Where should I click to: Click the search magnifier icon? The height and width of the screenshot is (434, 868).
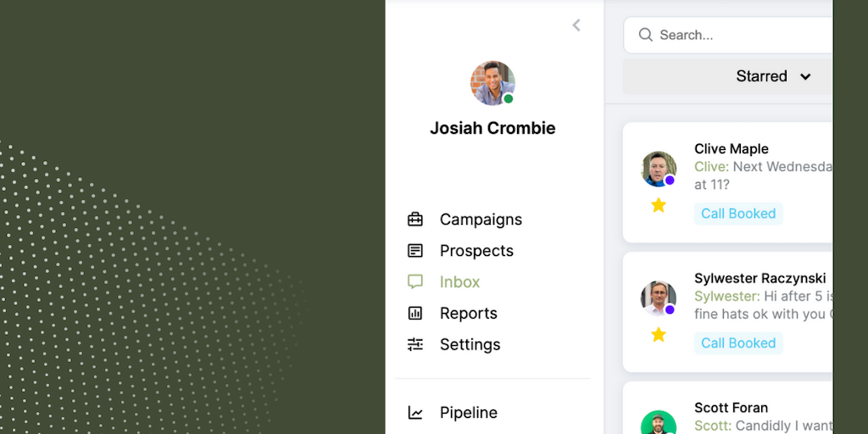(646, 35)
